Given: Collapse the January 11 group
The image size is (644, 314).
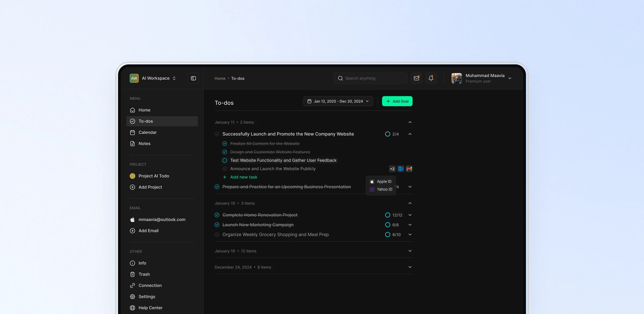Looking at the screenshot, I should (410, 122).
